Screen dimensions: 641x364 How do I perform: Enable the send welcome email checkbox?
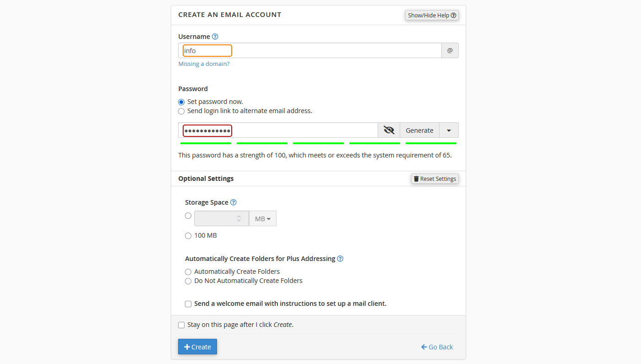pyautogui.click(x=188, y=304)
